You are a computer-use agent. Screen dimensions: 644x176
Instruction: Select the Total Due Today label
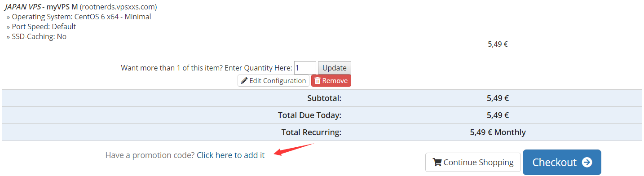(310, 115)
